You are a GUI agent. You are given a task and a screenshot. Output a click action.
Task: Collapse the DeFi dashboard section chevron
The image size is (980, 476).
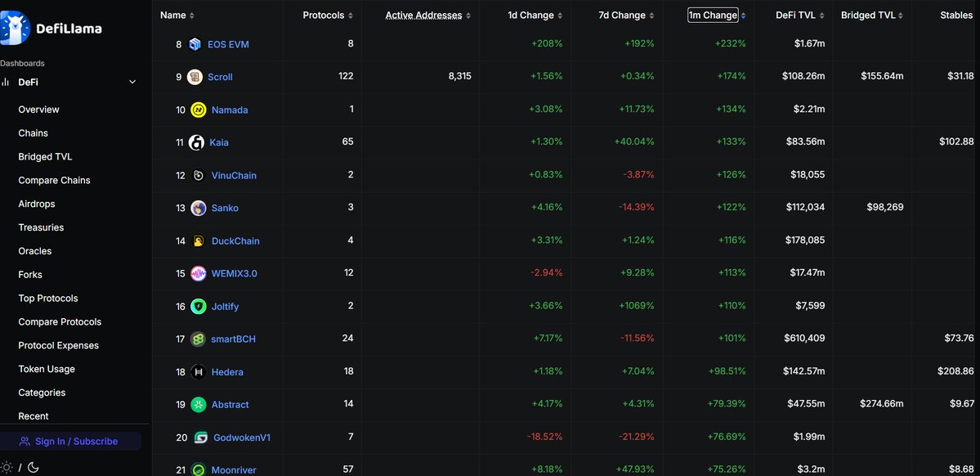point(132,82)
